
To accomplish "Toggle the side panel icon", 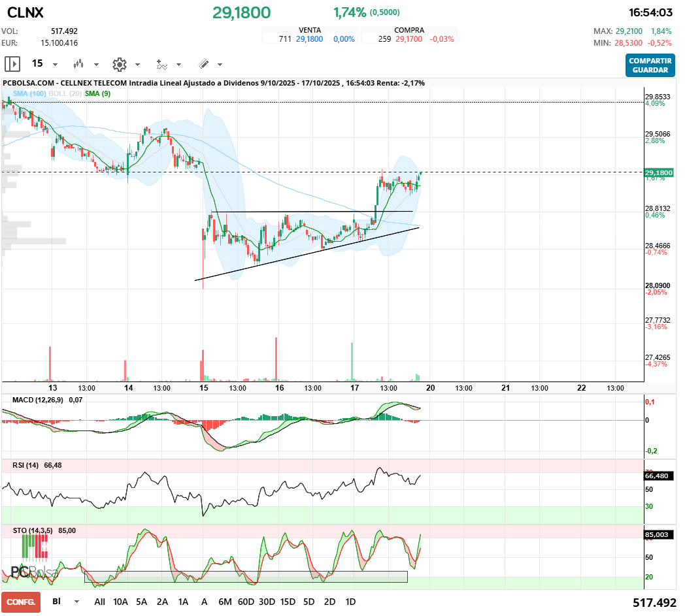I will tap(12, 64).
